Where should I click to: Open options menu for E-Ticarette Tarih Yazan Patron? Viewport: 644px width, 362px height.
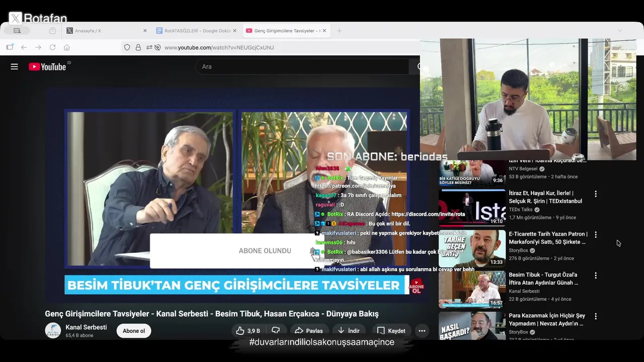[x=596, y=234]
